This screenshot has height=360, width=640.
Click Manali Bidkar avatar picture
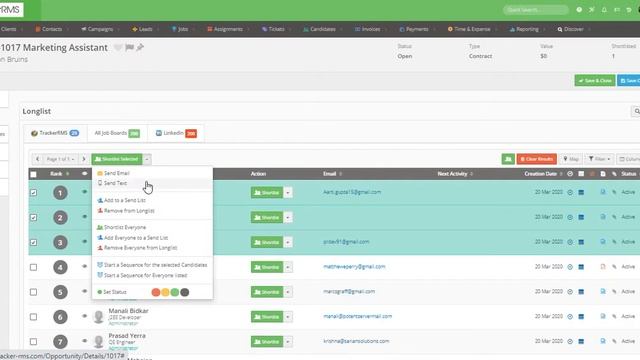pyautogui.click(x=98, y=317)
